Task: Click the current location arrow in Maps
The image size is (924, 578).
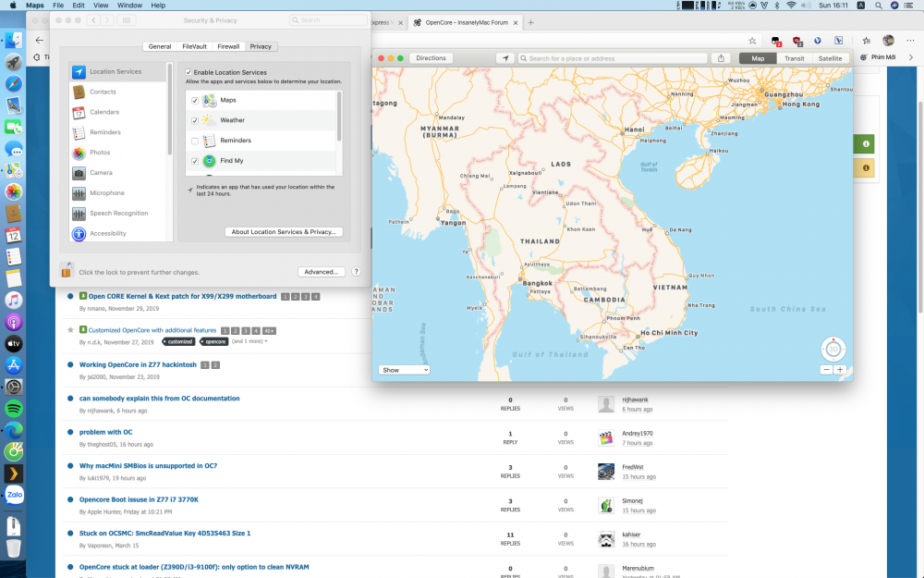Action: (505, 58)
